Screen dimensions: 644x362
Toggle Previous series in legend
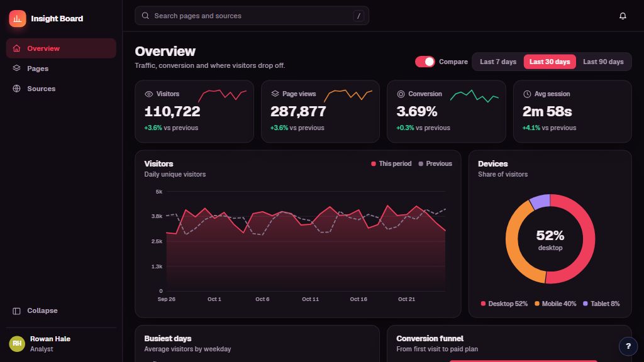(435, 163)
